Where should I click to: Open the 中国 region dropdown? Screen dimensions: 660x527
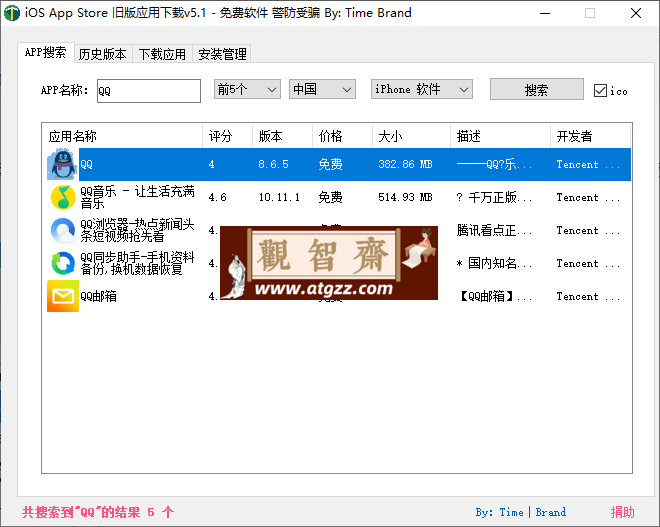322,89
